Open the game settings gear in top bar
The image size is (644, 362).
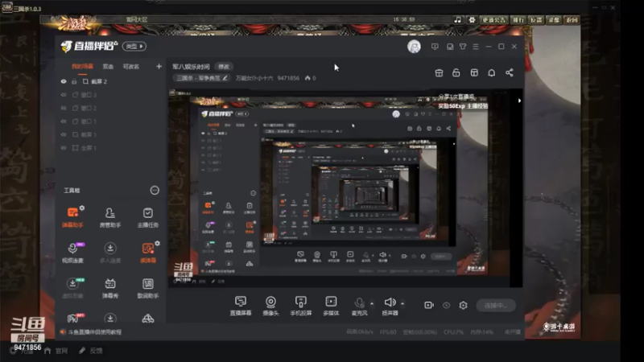tap(472, 19)
